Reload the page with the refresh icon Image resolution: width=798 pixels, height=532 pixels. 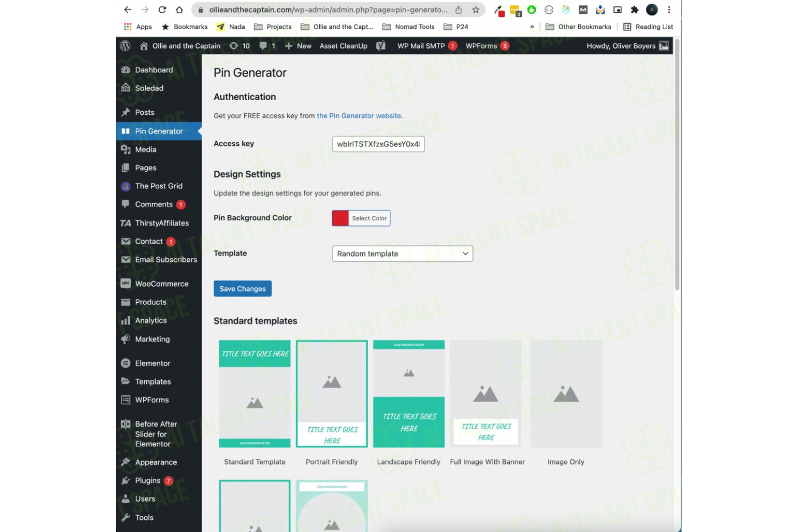[x=162, y=10]
